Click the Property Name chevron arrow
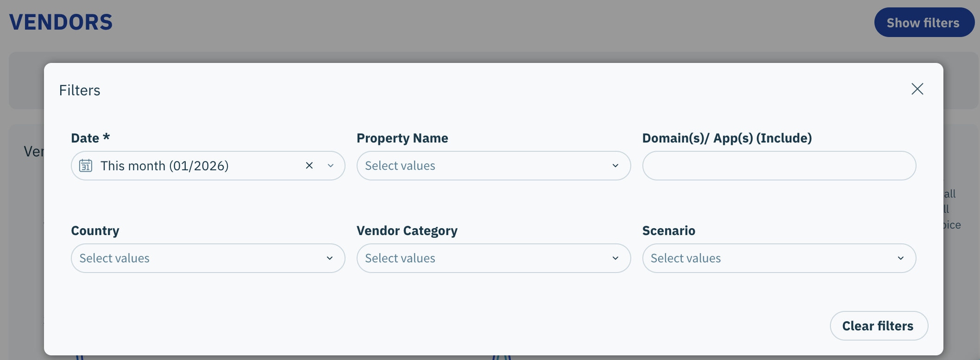The image size is (980, 360). (616, 166)
